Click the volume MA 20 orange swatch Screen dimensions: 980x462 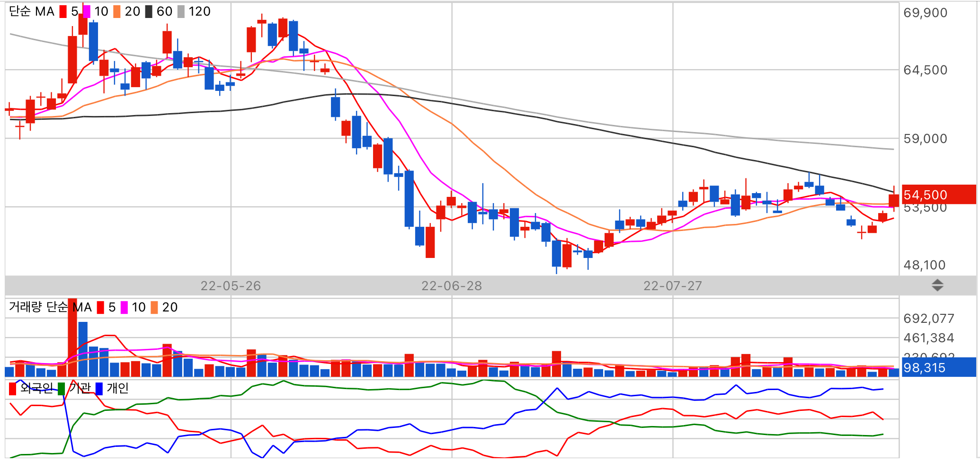pos(154,308)
